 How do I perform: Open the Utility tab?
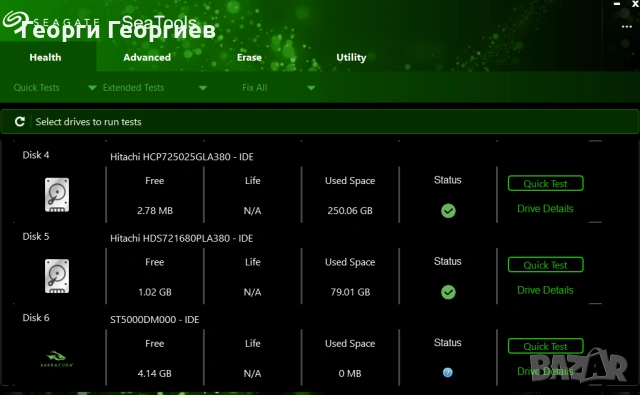[351, 58]
